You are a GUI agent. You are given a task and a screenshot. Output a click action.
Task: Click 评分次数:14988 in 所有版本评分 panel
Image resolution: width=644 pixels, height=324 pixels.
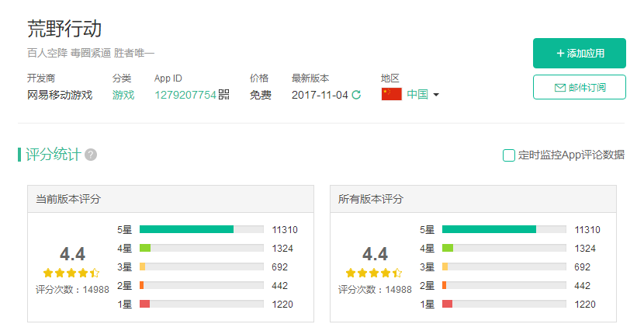[375, 290]
